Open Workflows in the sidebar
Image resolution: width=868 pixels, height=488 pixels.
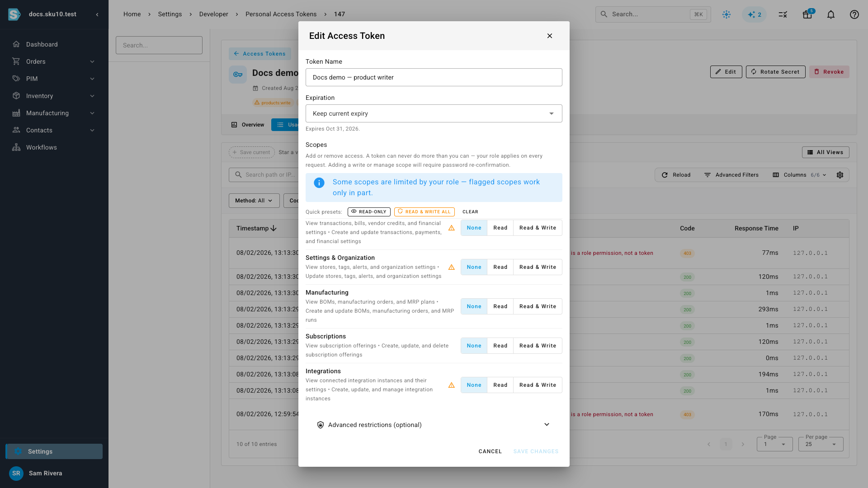coord(54,147)
